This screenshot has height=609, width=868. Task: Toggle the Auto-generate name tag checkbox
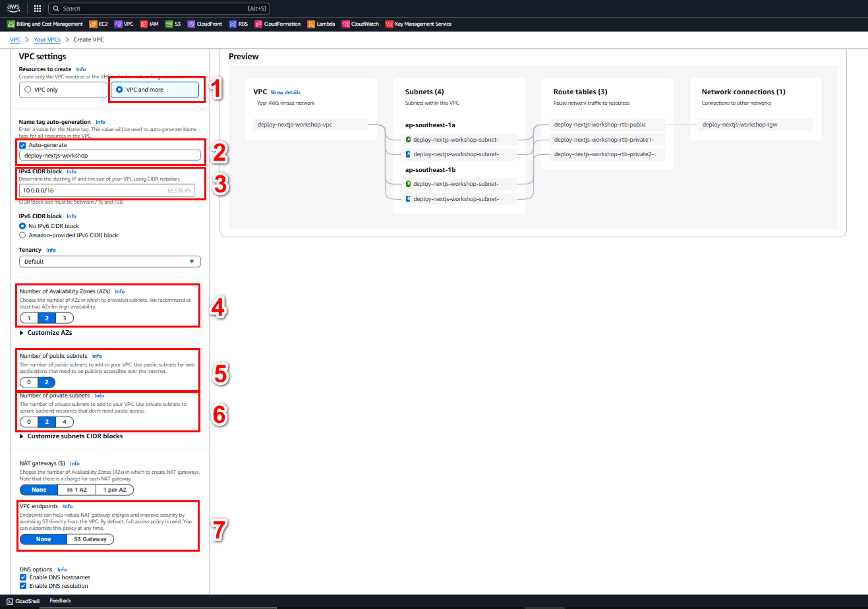click(x=23, y=145)
